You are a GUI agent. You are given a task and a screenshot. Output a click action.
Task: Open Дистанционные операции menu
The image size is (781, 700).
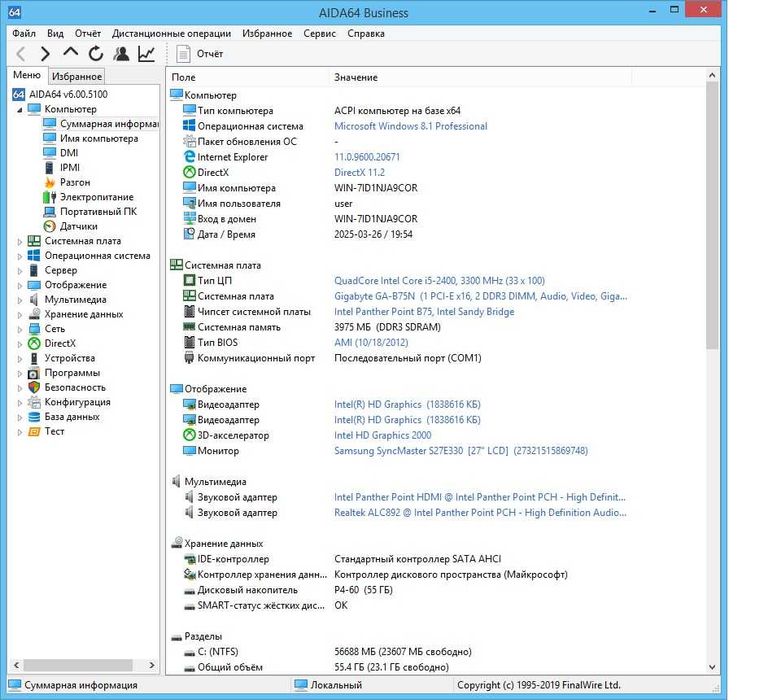(x=171, y=33)
